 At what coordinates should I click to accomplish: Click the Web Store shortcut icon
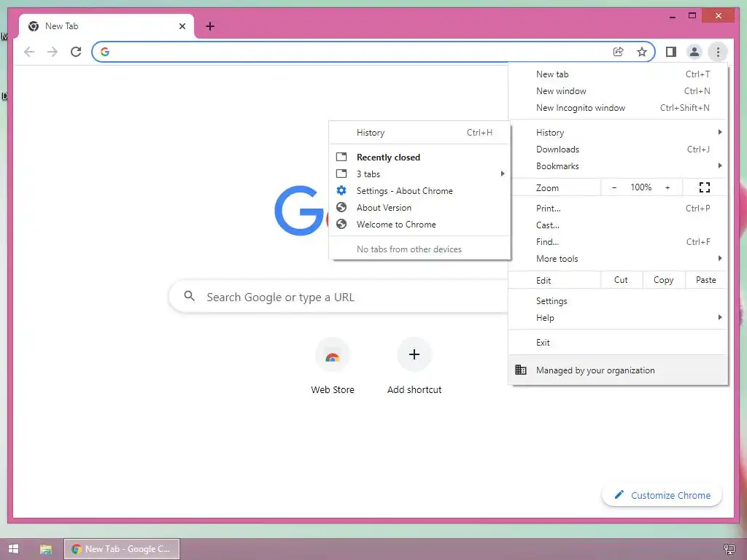coord(333,355)
